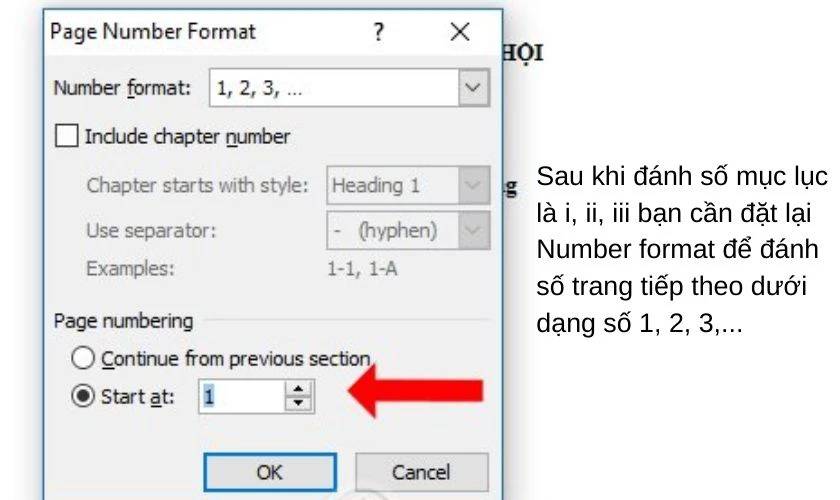The image size is (840, 500).
Task: Decrease Start at value with down arrow
Action: [x=298, y=404]
